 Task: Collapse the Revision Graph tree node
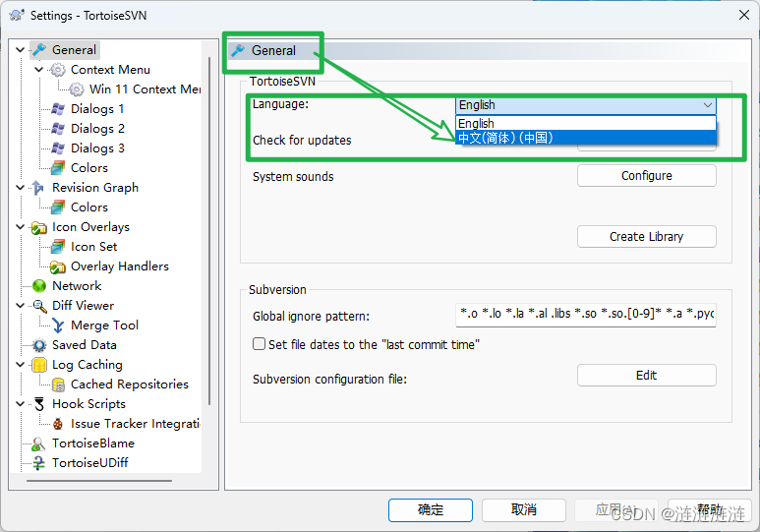point(20,187)
